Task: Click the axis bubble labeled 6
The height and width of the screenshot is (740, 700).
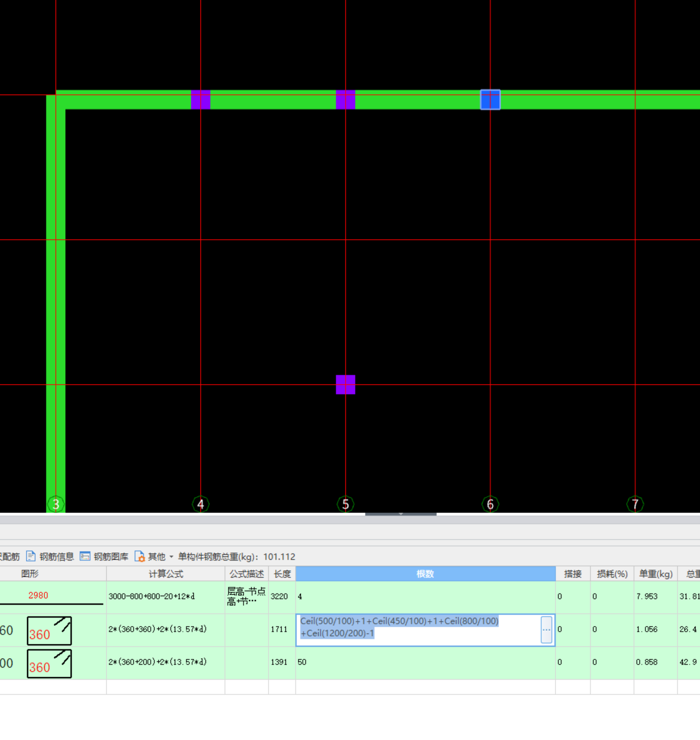Action: [490, 504]
